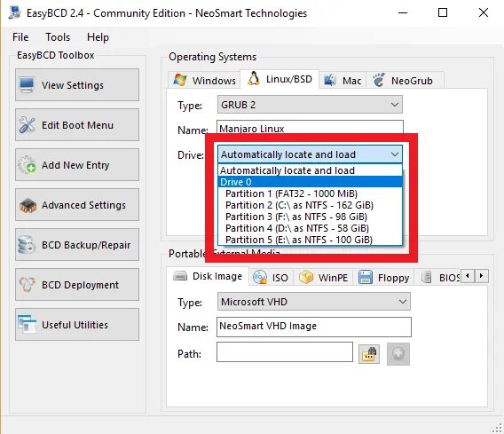
Task: Open the Help menu
Action: [x=98, y=37]
